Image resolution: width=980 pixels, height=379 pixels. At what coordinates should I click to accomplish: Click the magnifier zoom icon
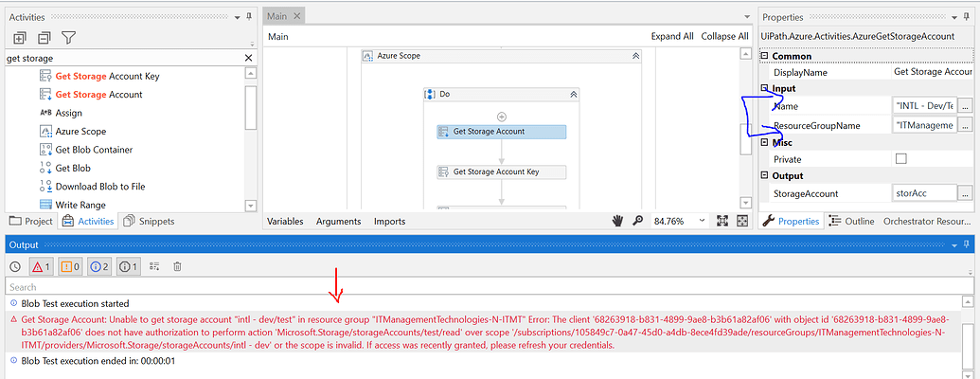click(638, 220)
